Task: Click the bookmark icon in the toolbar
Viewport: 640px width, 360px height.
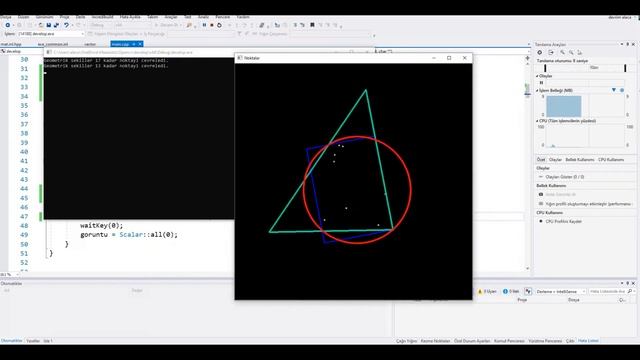Action: [x=312, y=25]
